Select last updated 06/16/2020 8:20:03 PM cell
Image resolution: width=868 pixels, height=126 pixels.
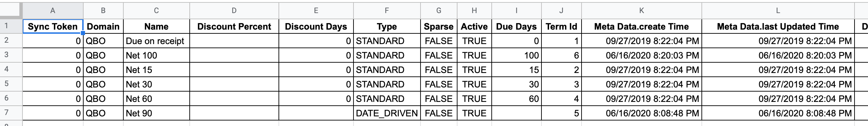(778, 55)
